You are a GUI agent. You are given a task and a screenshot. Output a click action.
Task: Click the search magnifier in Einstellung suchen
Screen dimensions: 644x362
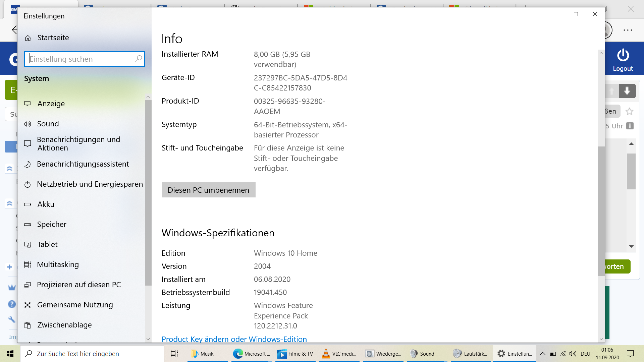tap(138, 59)
